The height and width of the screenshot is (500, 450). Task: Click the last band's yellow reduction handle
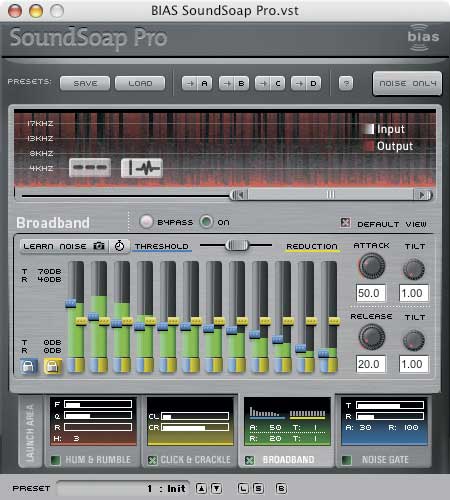tap(334, 321)
